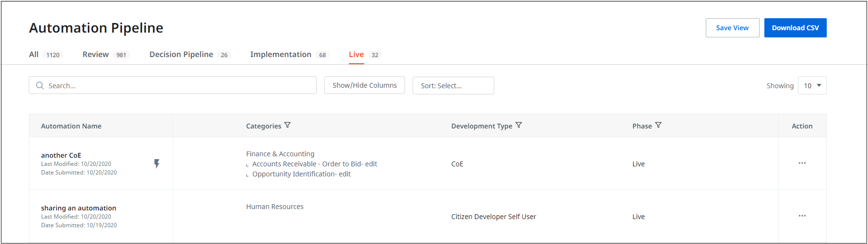Open the Categories column filter

(x=287, y=125)
